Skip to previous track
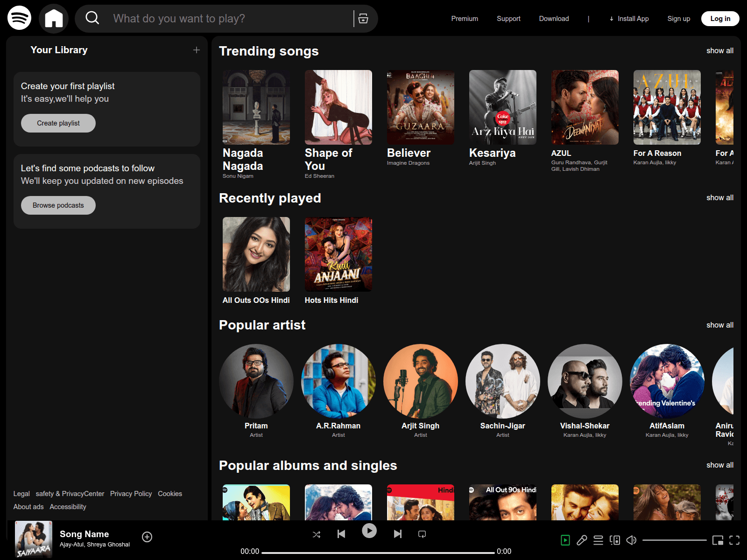The width and height of the screenshot is (747, 560). (341, 534)
